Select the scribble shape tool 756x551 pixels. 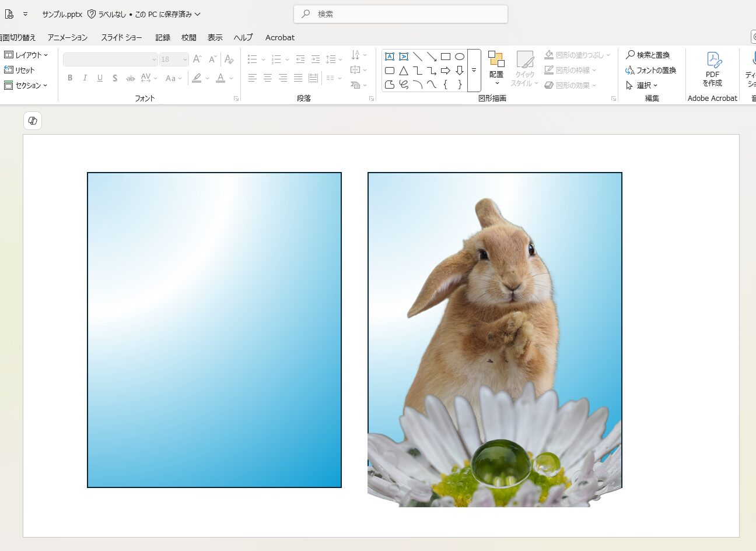coord(404,85)
